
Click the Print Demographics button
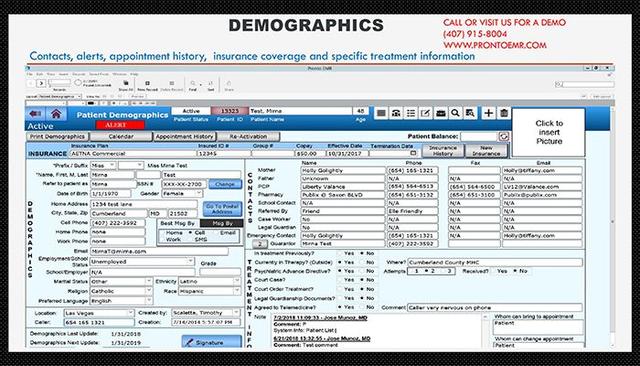tap(58, 137)
